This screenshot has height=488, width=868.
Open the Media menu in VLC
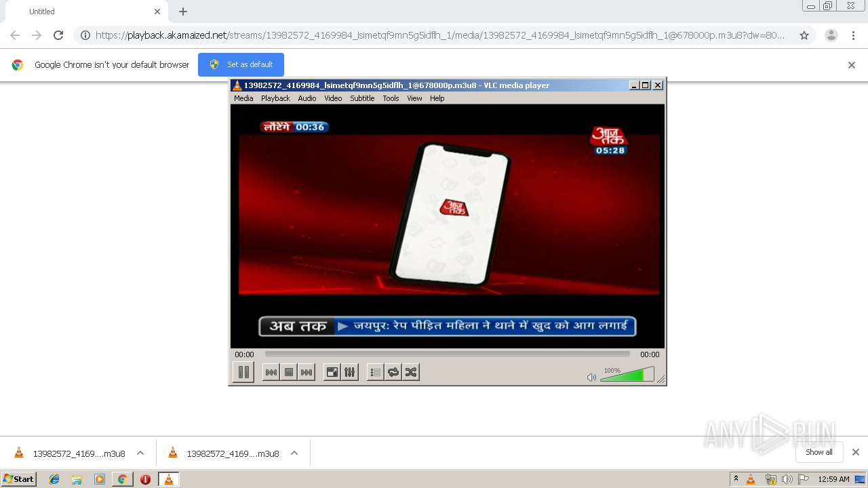[x=243, y=98]
